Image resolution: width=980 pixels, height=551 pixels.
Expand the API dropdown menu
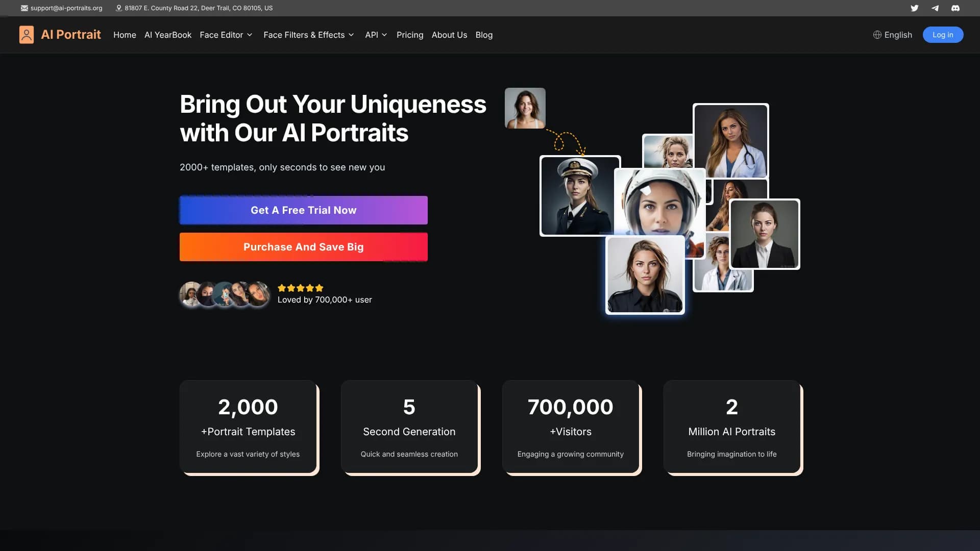[376, 35]
